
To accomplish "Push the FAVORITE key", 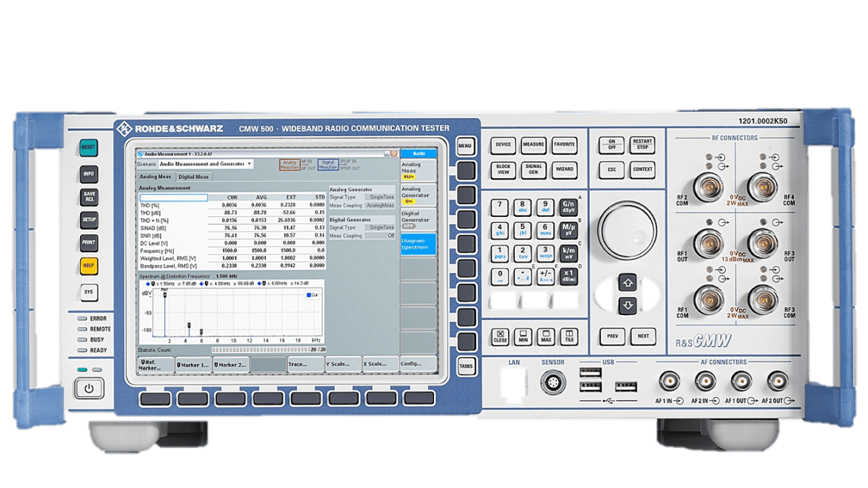I will 564,144.
